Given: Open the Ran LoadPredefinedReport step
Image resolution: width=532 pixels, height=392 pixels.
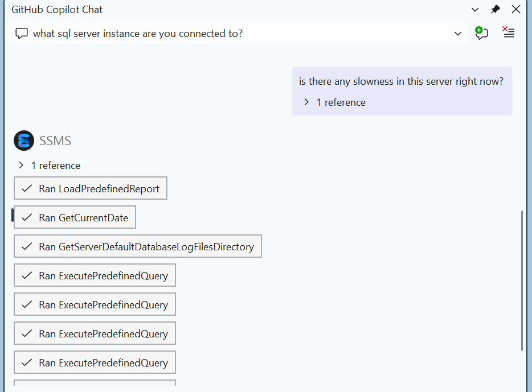Looking at the screenshot, I should pyautogui.click(x=90, y=188).
